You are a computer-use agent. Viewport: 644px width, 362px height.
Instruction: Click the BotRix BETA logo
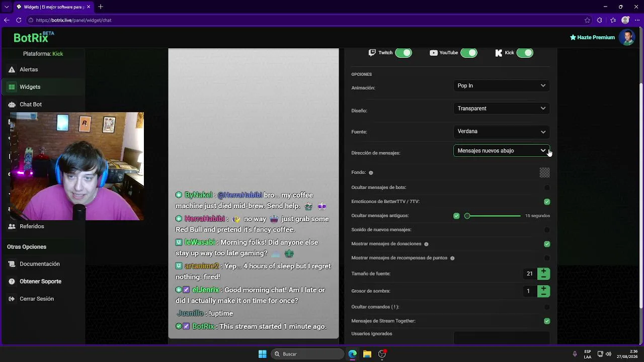coord(34,37)
